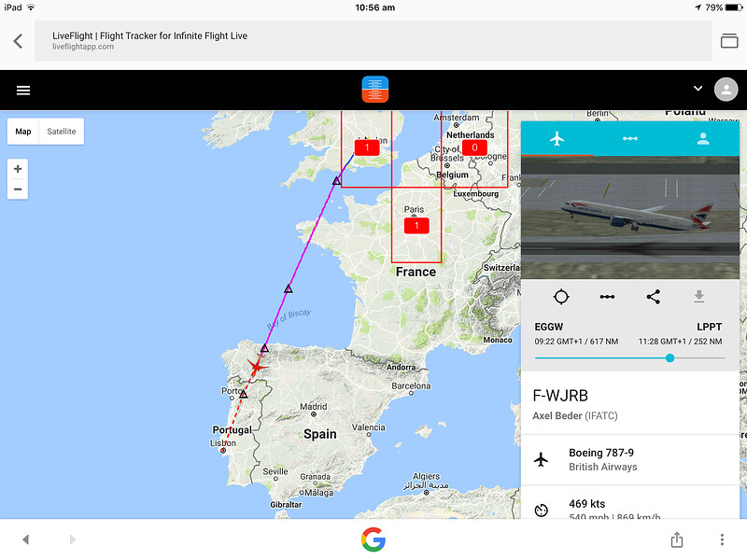The image size is (747, 560).
Task: Click waypoint triangle on northern Spain coast
Action: (264, 348)
